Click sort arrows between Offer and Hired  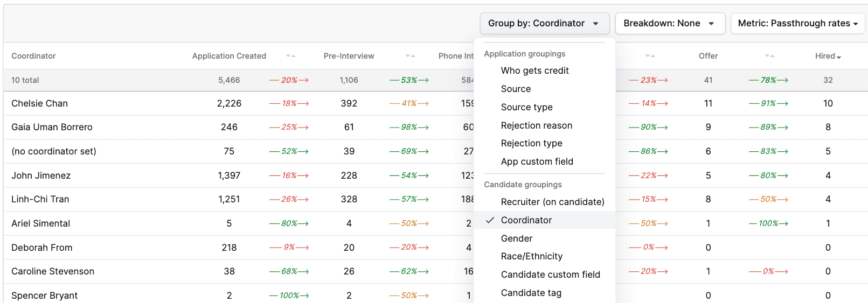(769, 56)
